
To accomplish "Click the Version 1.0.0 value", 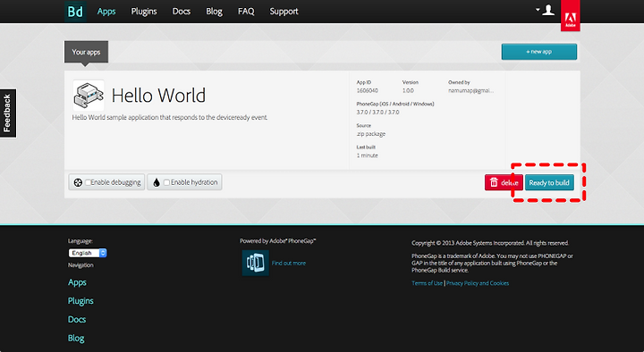I will tap(408, 90).
